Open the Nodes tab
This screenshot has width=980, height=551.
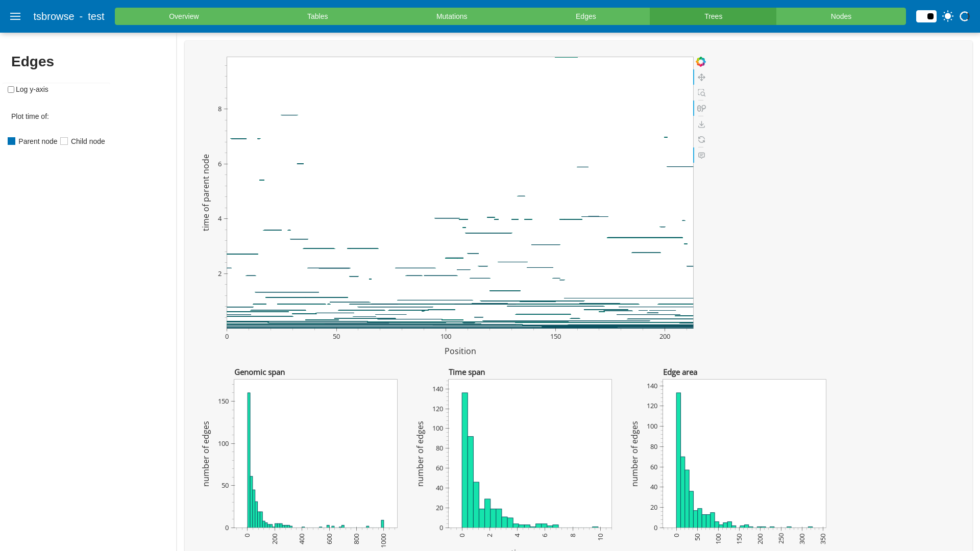click(841, 16)
